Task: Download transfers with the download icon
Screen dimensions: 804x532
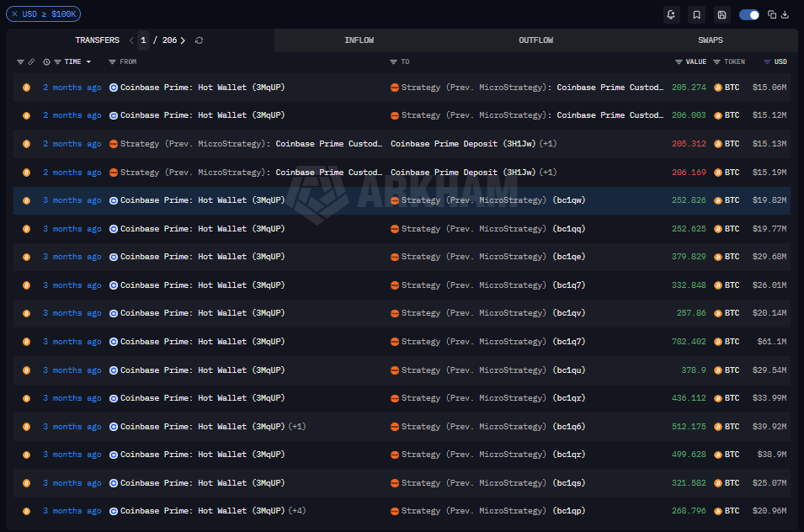Action: [x=785, y=14]
